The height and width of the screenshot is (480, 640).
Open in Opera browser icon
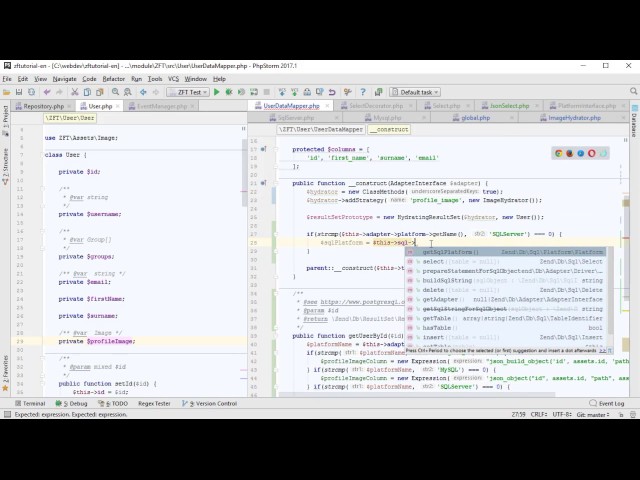[591, 153]
